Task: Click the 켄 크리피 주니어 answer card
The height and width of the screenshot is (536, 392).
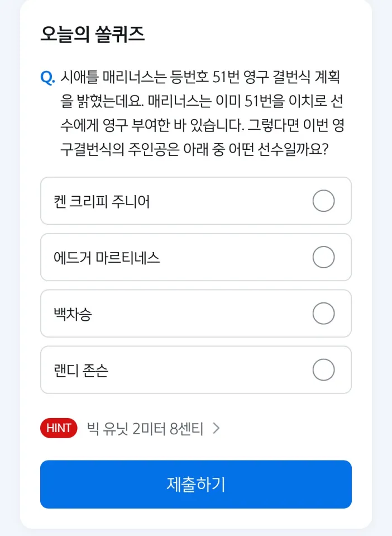Action: click(168, 201)
